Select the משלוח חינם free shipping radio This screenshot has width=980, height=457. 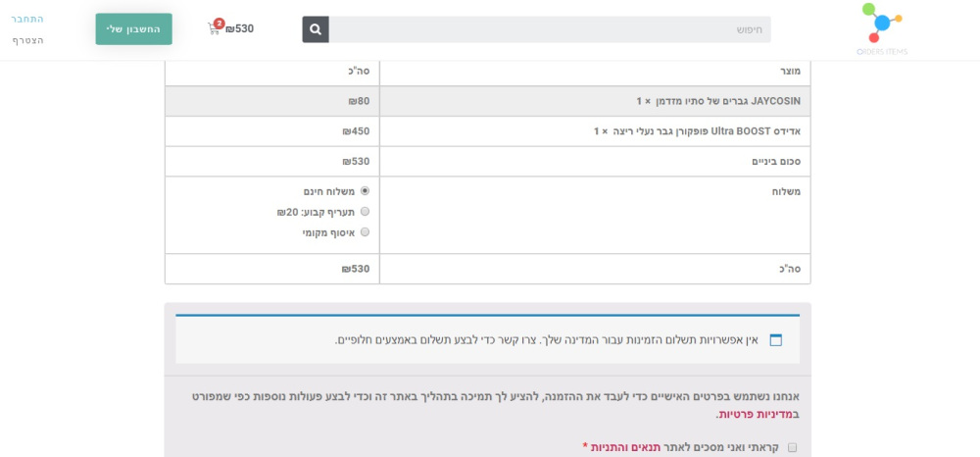[365, 191]
